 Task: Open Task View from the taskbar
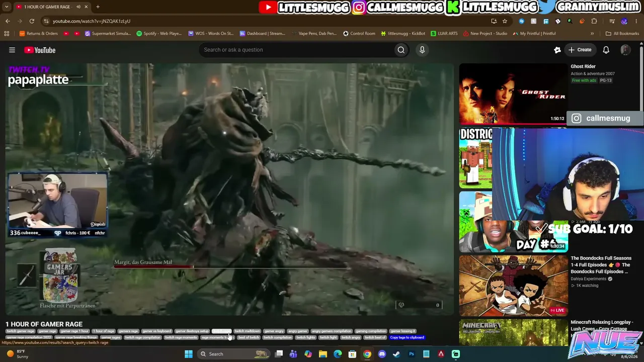pyautogui.click(x=279, y=354)
